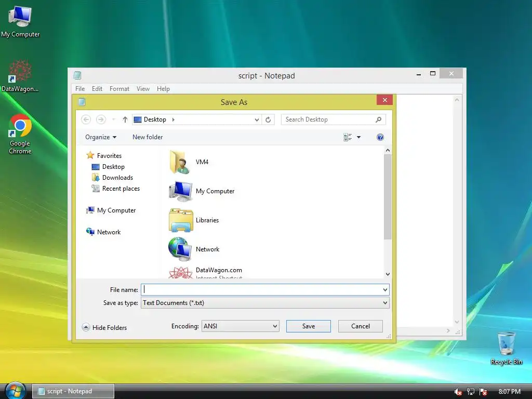Open the Organize dropdown
532x399 pixels.
tap(101, 137)
